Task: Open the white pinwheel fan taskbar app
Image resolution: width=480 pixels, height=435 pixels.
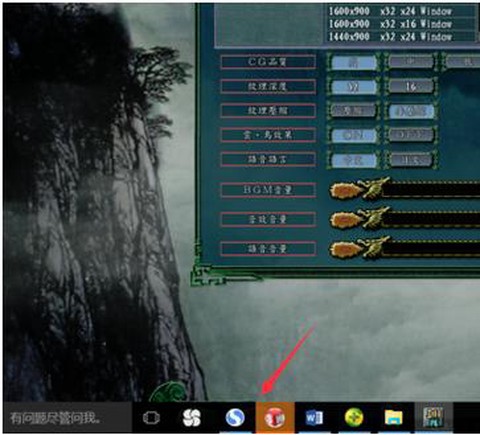Action: click(192, 417)
